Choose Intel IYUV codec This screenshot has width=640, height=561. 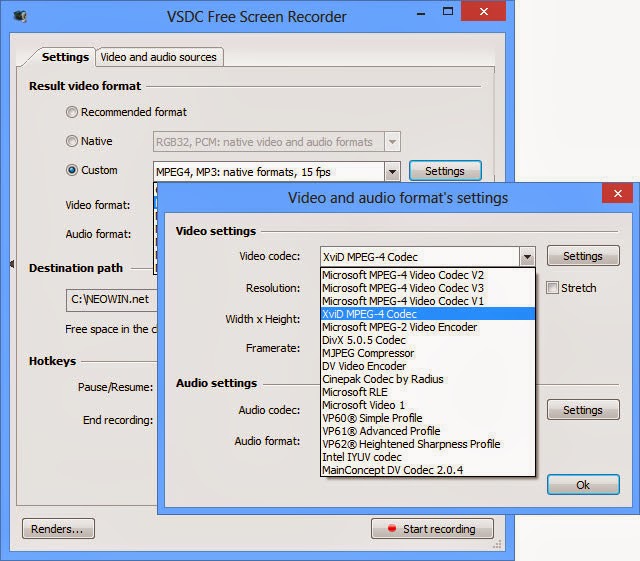(x=428, y=457)
